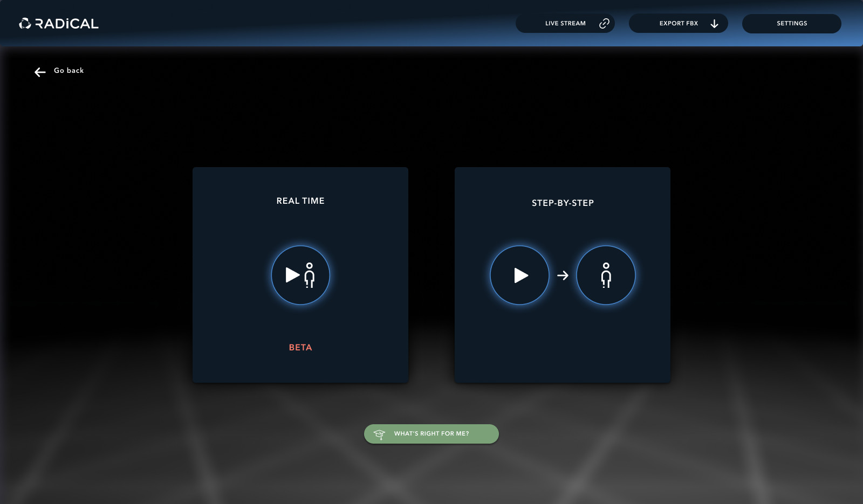Click the link icon next to LIVE STREAM
This screenshot has width=863, height=504.
(x=604, y=23)
